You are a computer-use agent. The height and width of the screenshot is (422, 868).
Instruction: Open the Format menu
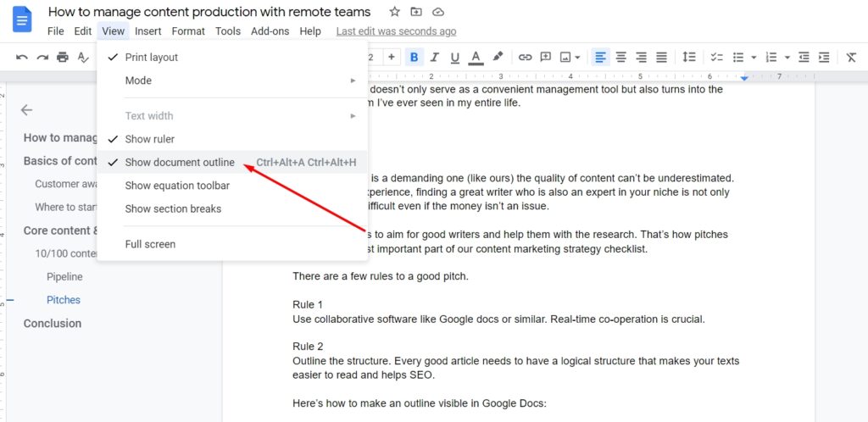tap(188, 31)
